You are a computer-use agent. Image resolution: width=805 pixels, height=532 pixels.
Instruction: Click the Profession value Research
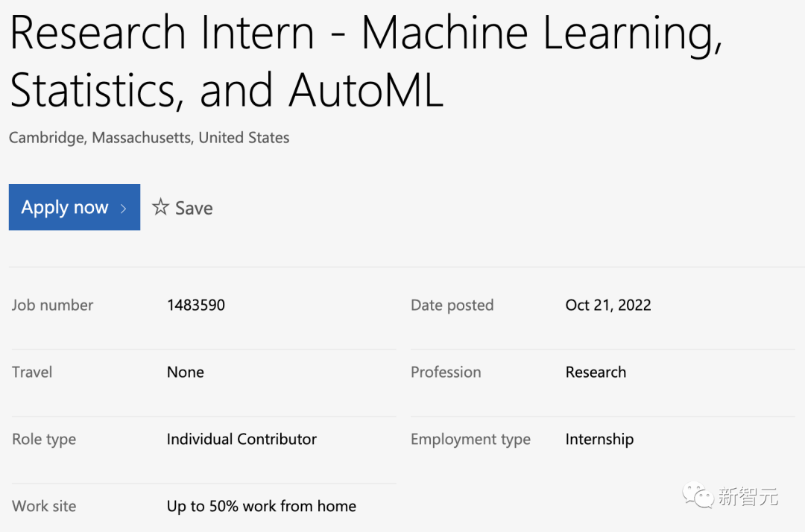pos(596,372)
